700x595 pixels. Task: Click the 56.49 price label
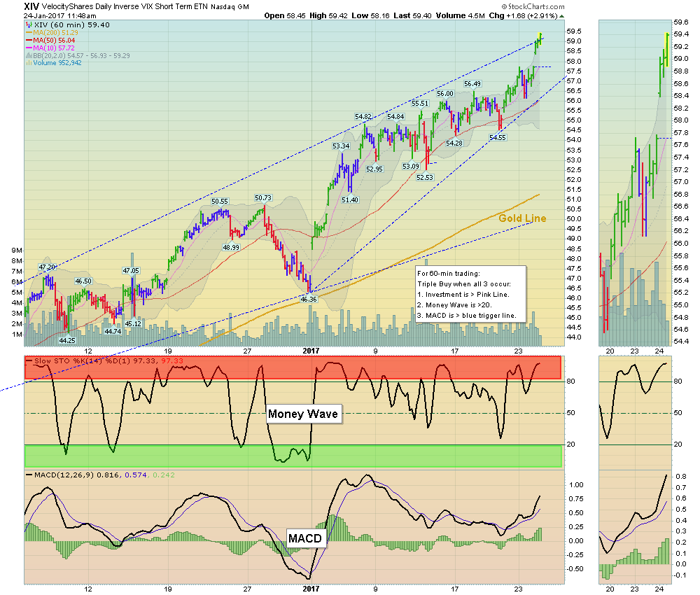472,84
